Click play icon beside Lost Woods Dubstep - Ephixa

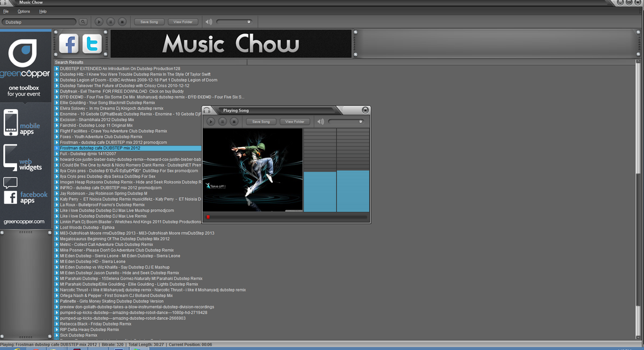click(x=57, y=228)
